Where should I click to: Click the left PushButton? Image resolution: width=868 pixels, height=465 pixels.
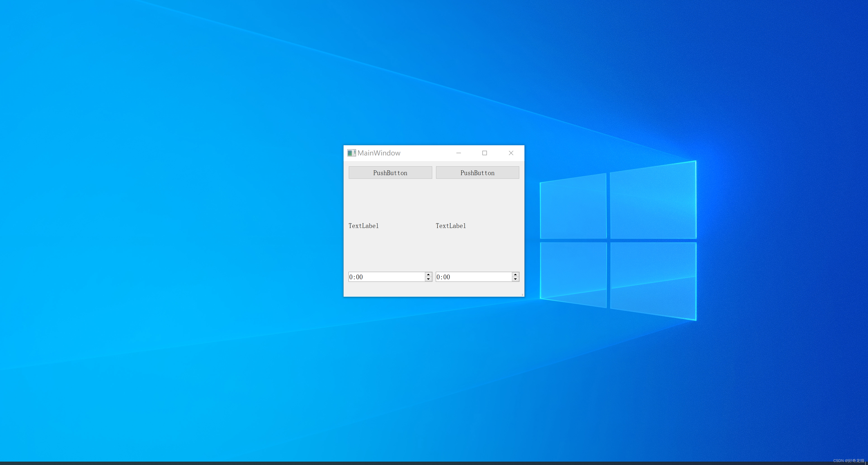click(390, 173)
